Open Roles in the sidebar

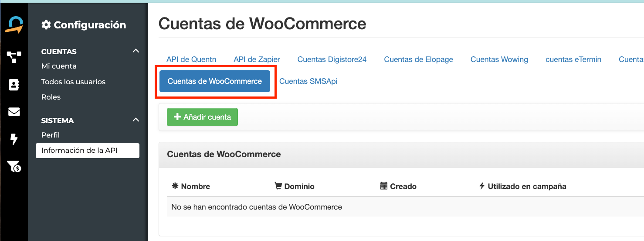point(51,97)
